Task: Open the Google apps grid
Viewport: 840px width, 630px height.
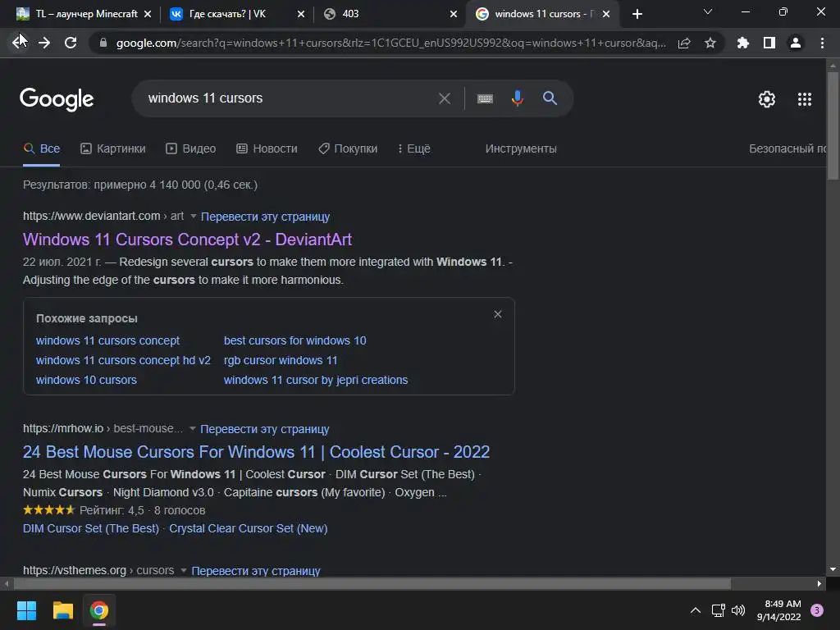Action: 804,99
